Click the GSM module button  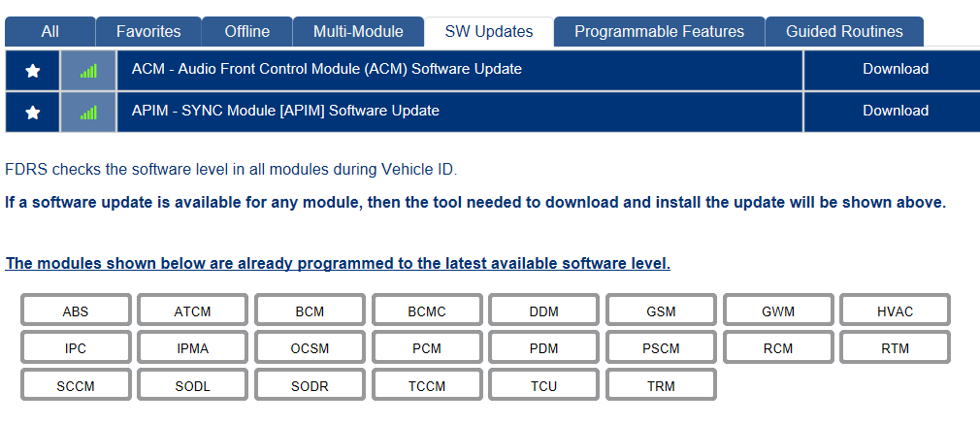pyautogui.click(x=661, y=311)
